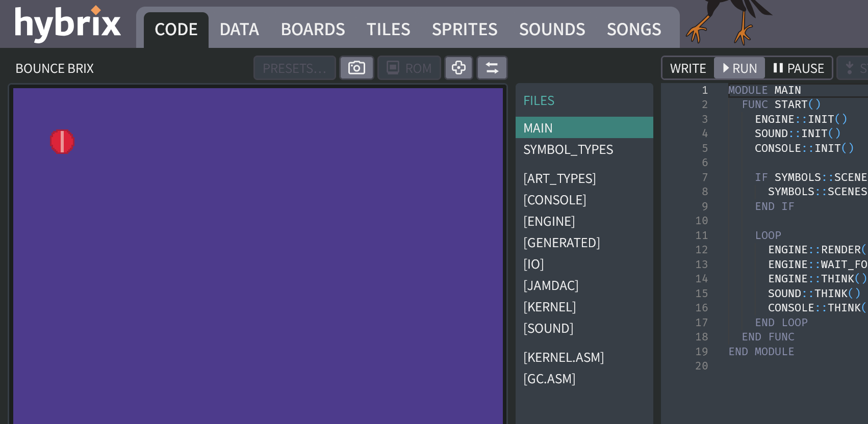Select the Boards tab
This screenshot has width=868, height=424.
pyautogui.click(x=313, y=30)
